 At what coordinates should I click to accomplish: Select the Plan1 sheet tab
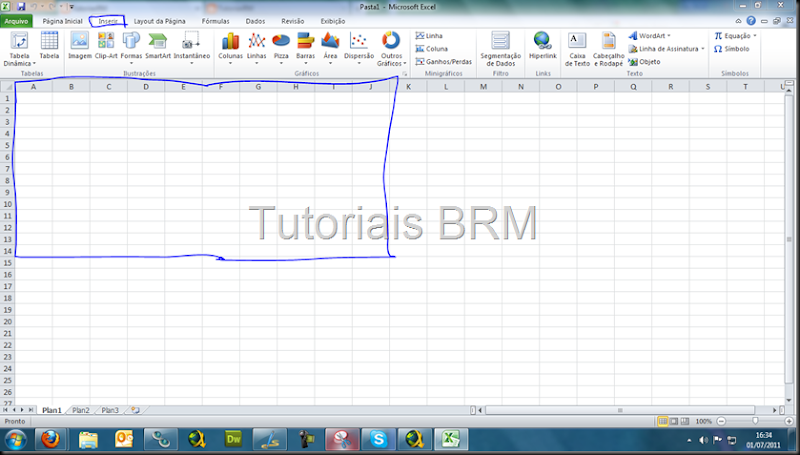click(52, 410)
